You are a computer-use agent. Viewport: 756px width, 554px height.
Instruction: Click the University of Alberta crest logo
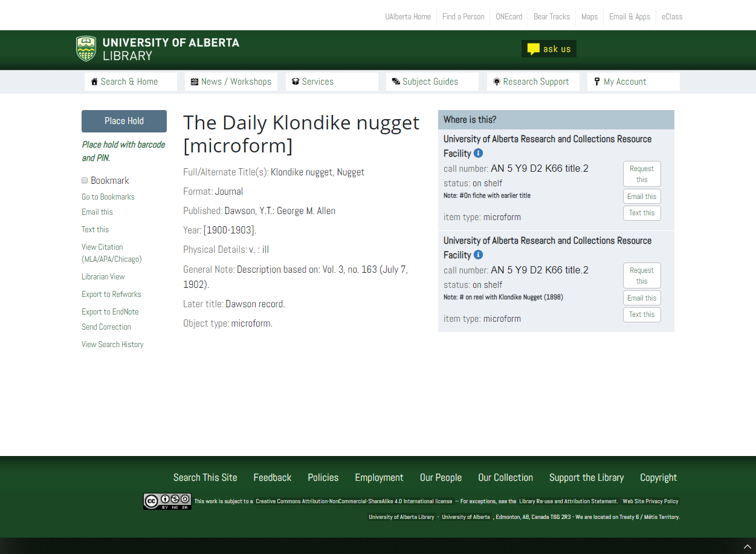tap(85, 48)
